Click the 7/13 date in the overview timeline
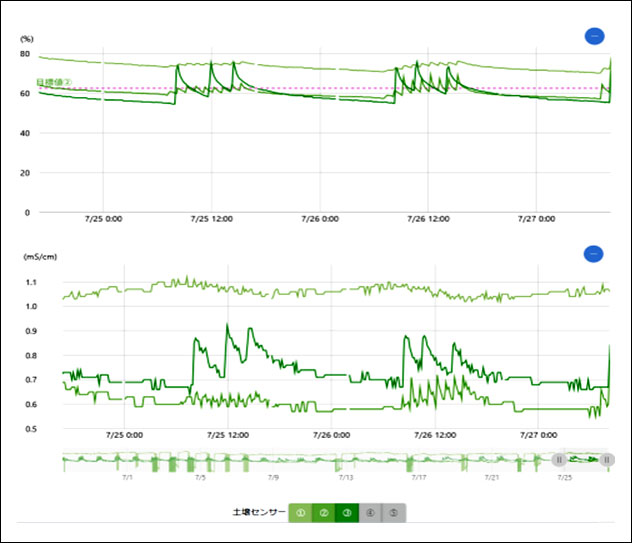The image size is (632, 543). [346, 477]
